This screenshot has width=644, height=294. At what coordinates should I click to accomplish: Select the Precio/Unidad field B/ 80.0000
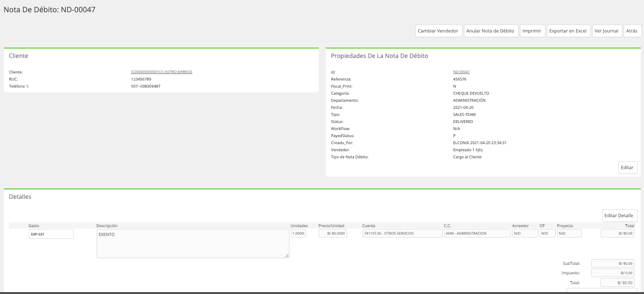click(x=332, y=233)
